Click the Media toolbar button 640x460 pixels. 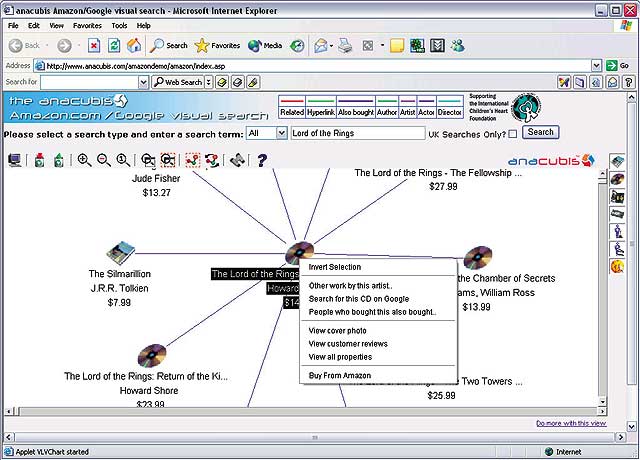tap(265, 46)
